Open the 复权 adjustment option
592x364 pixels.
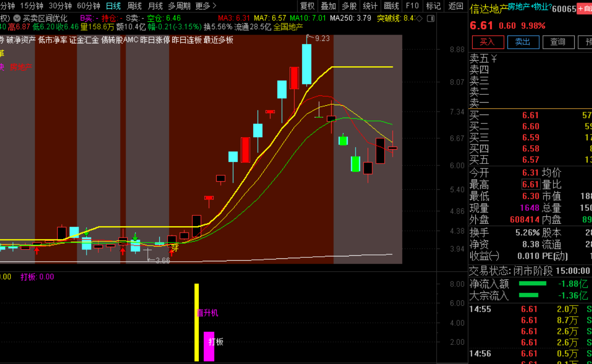[x=307, y=6]
